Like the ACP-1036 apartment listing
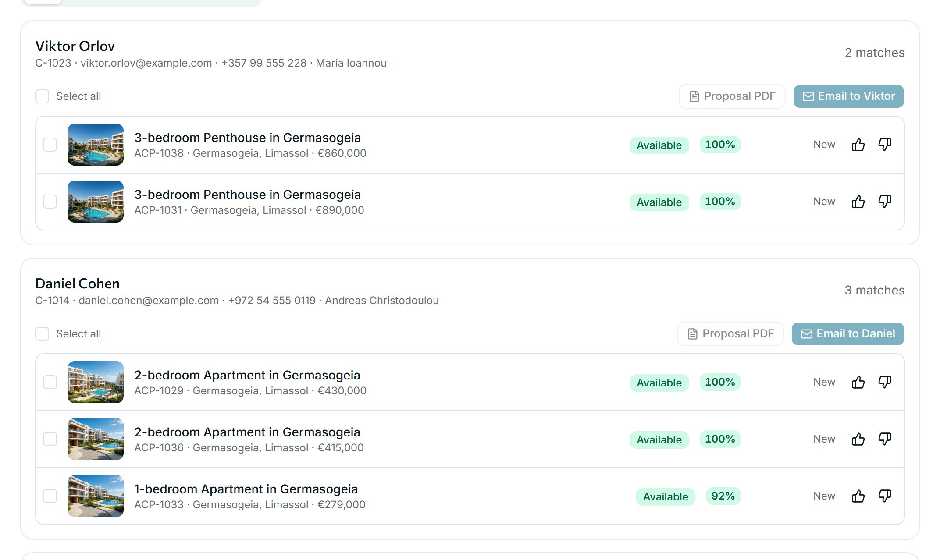Screen dimensions: 940x560 (858, 439)
